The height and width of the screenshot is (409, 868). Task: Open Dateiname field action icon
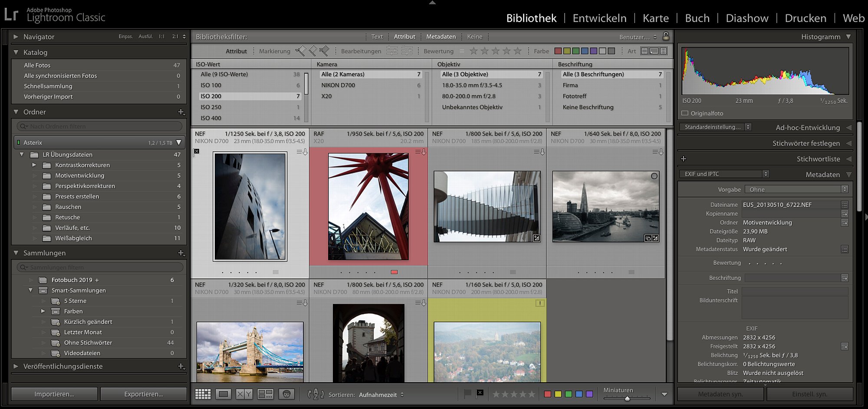click(845, 205)
